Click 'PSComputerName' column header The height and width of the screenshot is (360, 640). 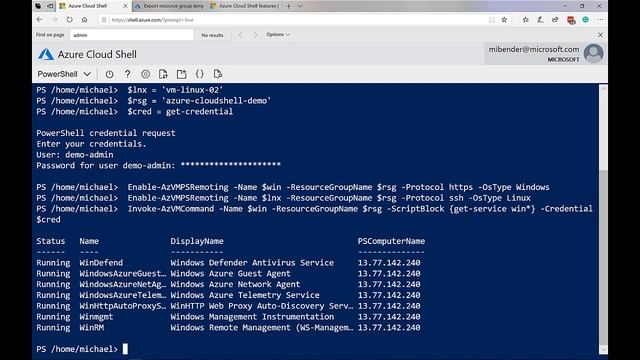click(391, 241)
